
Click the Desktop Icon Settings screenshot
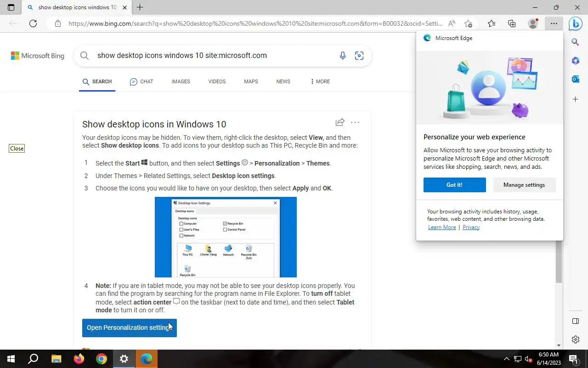(x=226, y=237)
